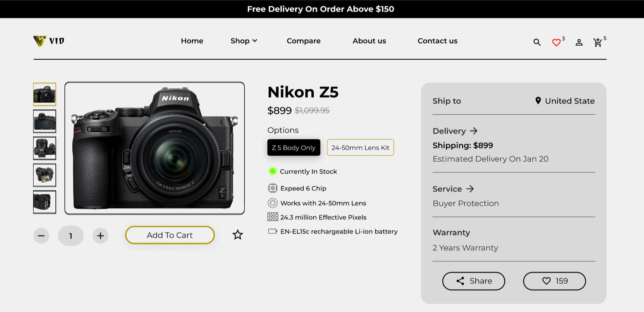This screenshot has height=312, width=644.
Task: Click the main Nikon Z5 product image
Action: pos(154,148)
